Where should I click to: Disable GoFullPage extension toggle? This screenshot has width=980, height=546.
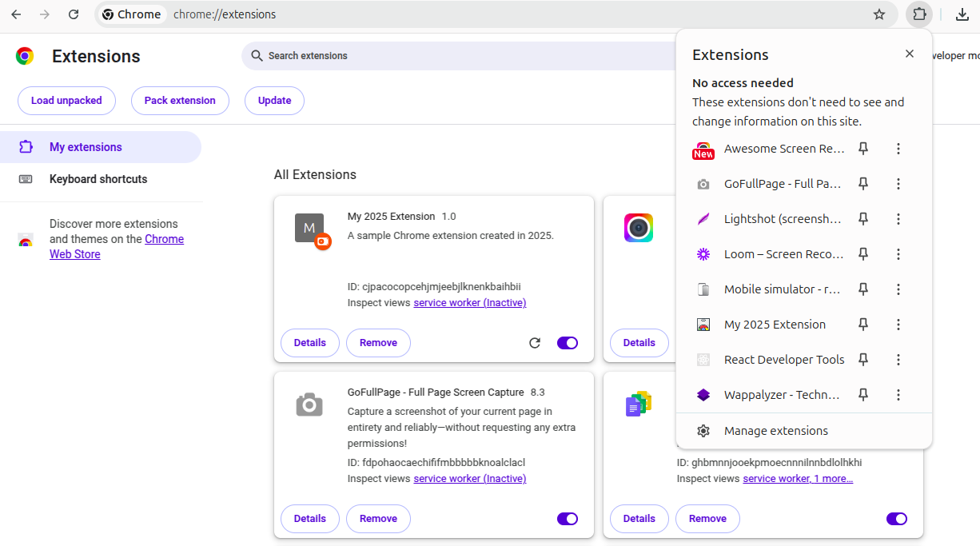click(568, 519)
